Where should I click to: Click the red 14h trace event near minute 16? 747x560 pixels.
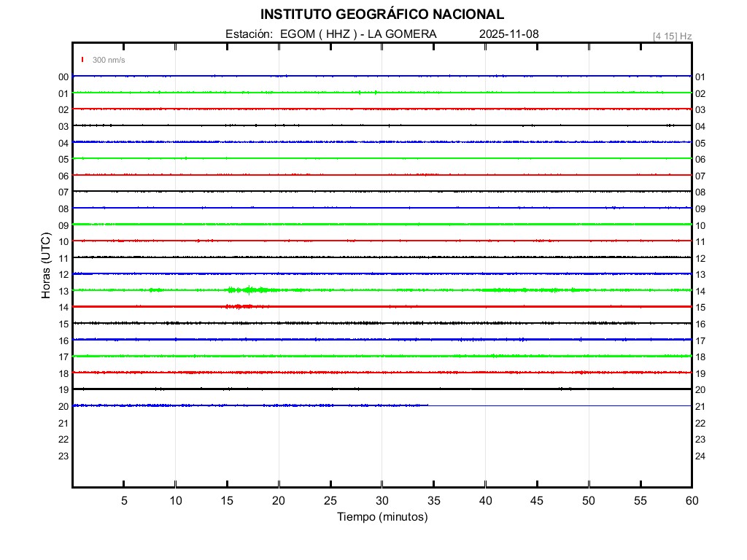click(x=239, y=306)
